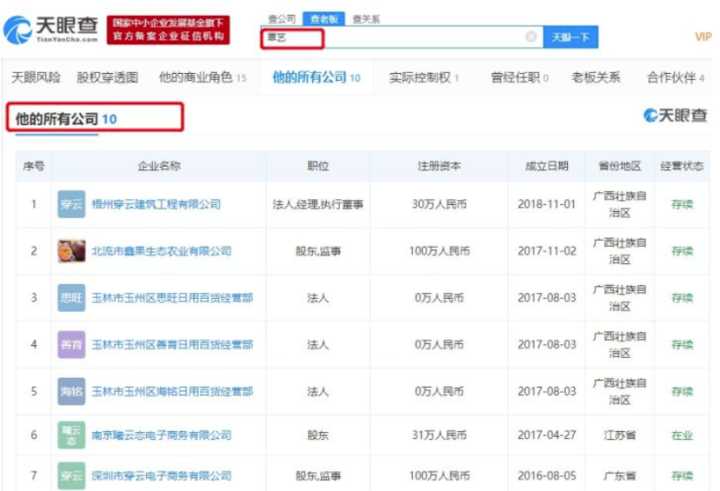Click the green 隆云志 badge in row 6
The image size is (720, 491).
[71, 436]
